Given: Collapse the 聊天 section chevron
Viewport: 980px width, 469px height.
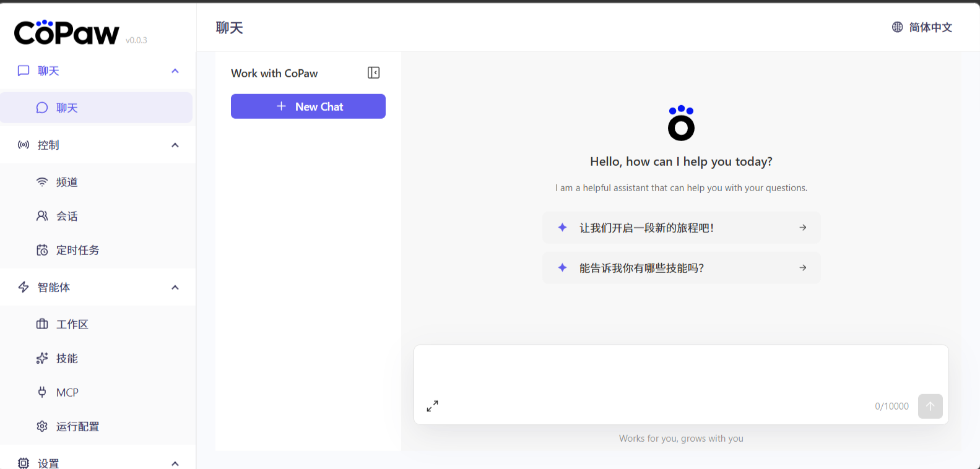Looking at the screenshot, I should point(175,71).
